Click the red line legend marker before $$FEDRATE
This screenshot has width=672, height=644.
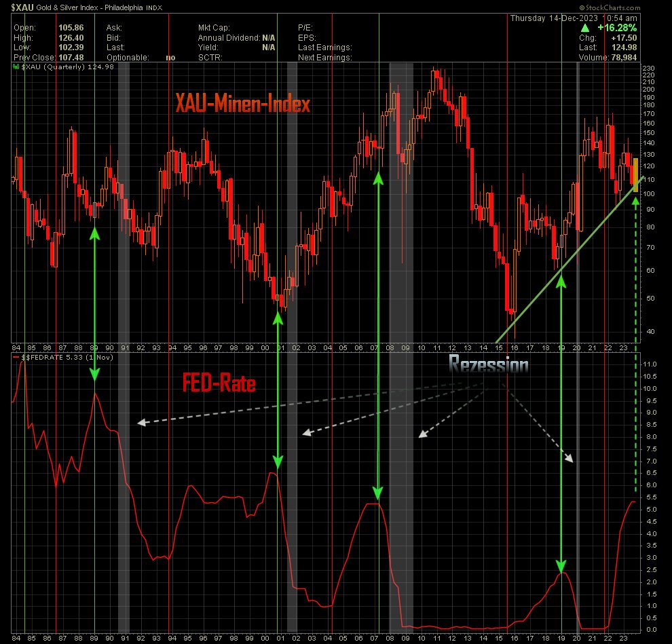pos(16,358)
